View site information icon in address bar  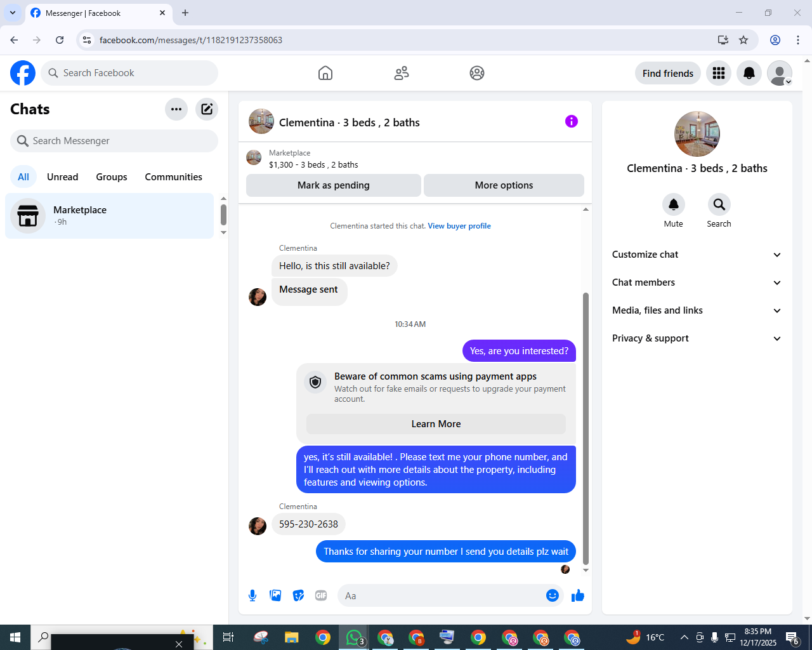pyautogui.click(x=87, y=40)
